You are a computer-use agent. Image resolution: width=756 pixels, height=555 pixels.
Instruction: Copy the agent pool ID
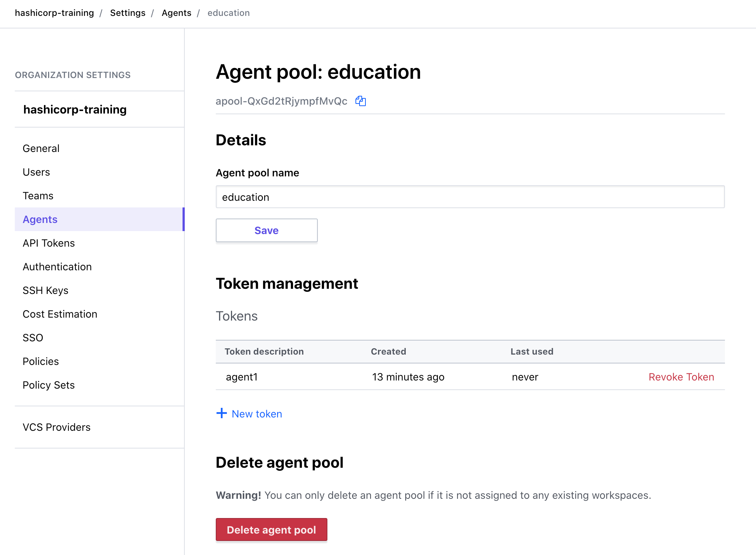click(x=360, y=101)
